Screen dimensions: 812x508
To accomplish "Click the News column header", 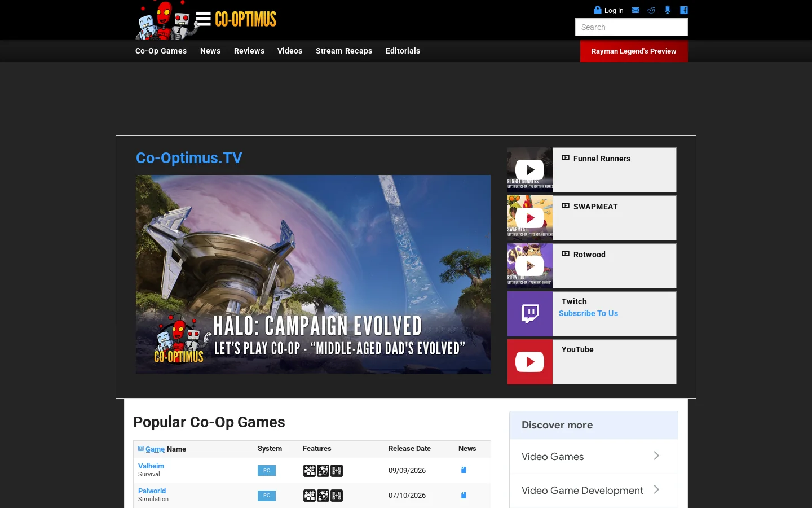I will click(x=467, y=449).
